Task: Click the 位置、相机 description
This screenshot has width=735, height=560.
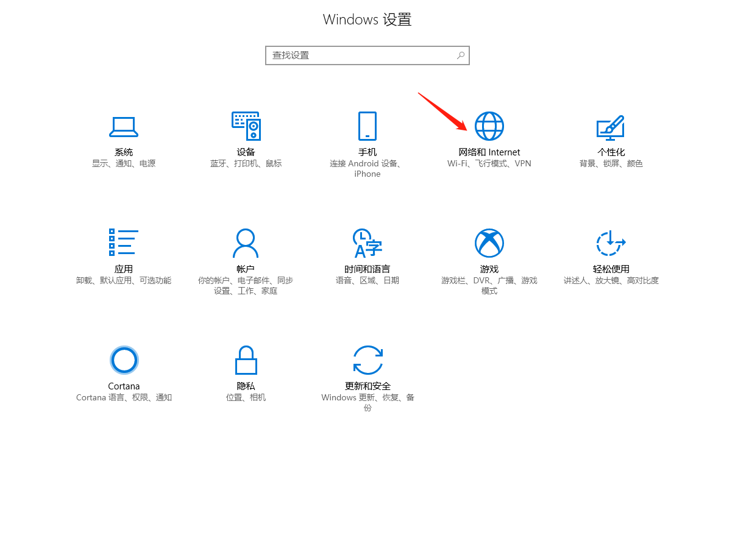Action: click(x=246, y=398)
